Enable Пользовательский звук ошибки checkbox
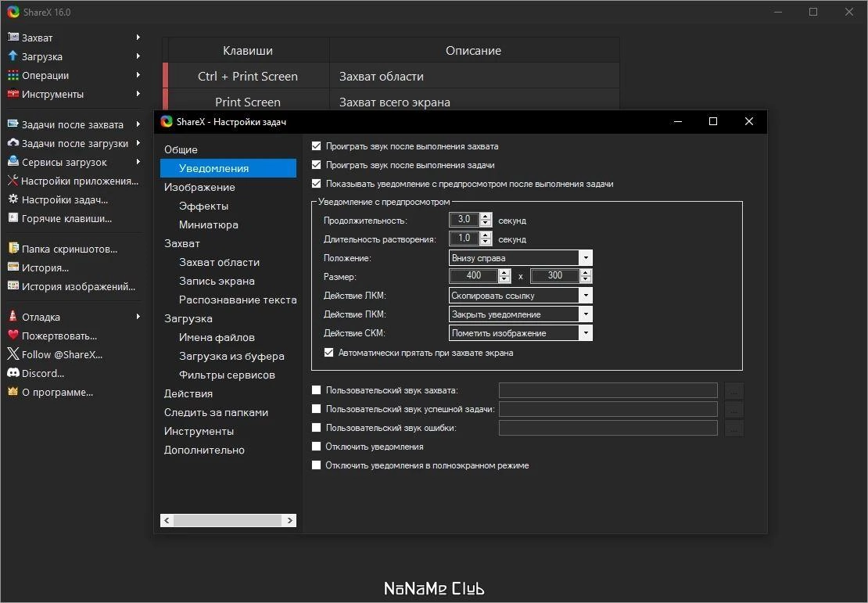 coord(316,428)
